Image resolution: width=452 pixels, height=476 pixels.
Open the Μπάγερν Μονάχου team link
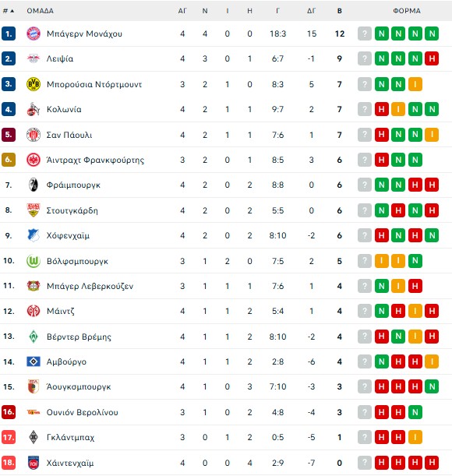84,33
